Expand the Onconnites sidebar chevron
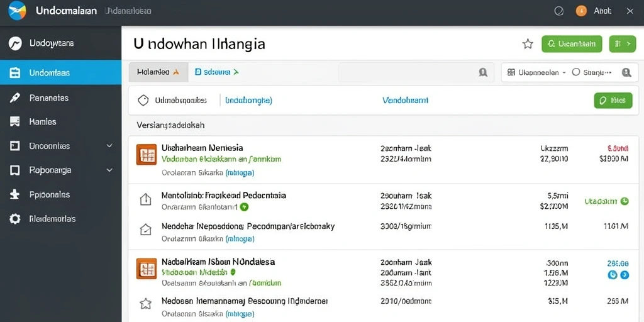 point(109,146)
